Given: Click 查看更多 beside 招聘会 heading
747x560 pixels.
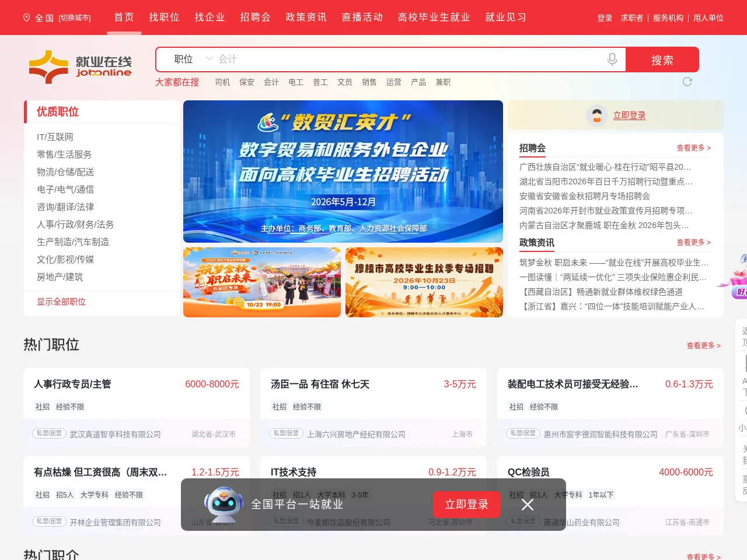Looking at the screenshot, I should tap(693, 148).
